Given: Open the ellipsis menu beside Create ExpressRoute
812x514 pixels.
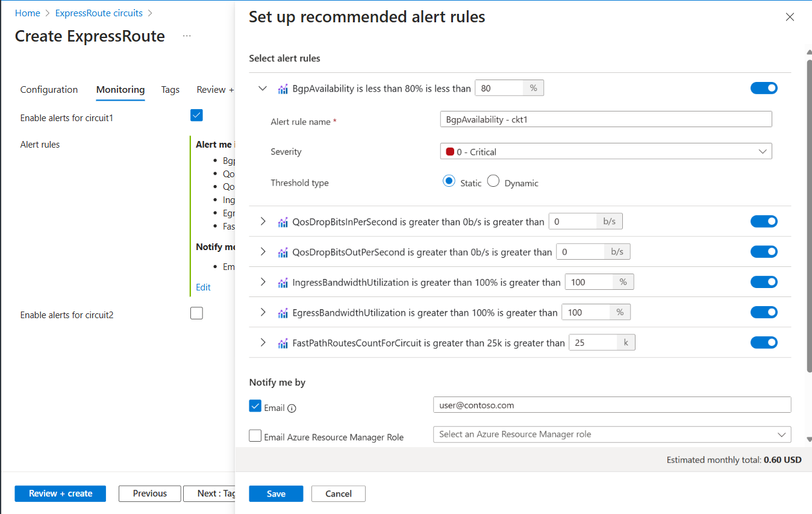Looking at the screenshot, I should point(187,36).
